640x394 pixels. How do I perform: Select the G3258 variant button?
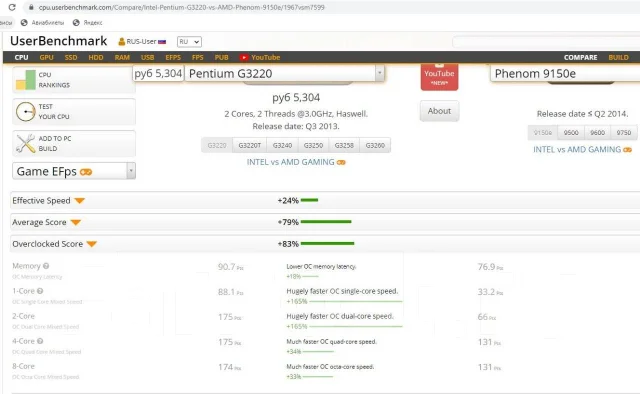click(x=344, y=145)
